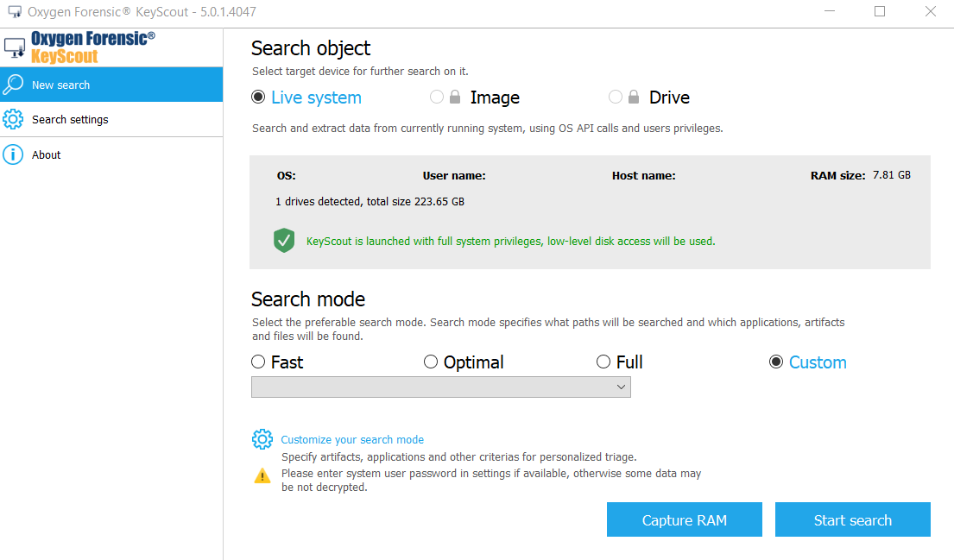954x560 pixels.
Task: Open Search settings in the sidebar
Action: pyautogui.click(x=111, y=119)
